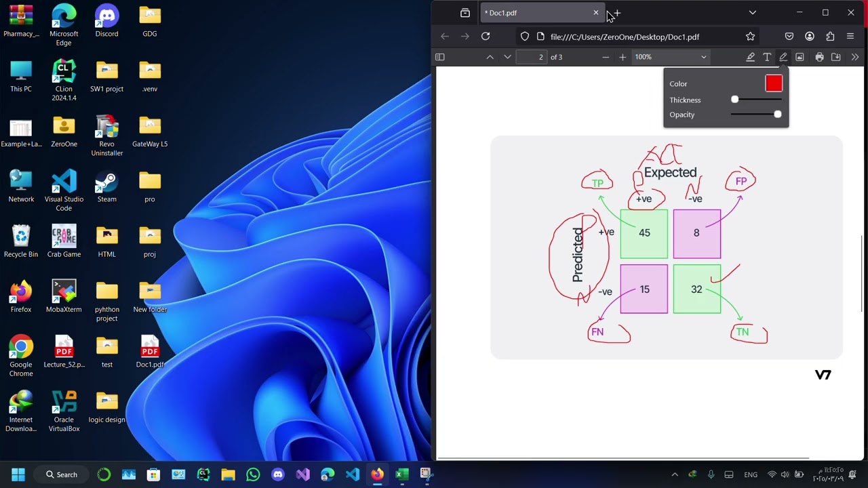Select the Add image tool
This screenshot has width=868, height=488.
pyautogui.click(x=800, y=57)
